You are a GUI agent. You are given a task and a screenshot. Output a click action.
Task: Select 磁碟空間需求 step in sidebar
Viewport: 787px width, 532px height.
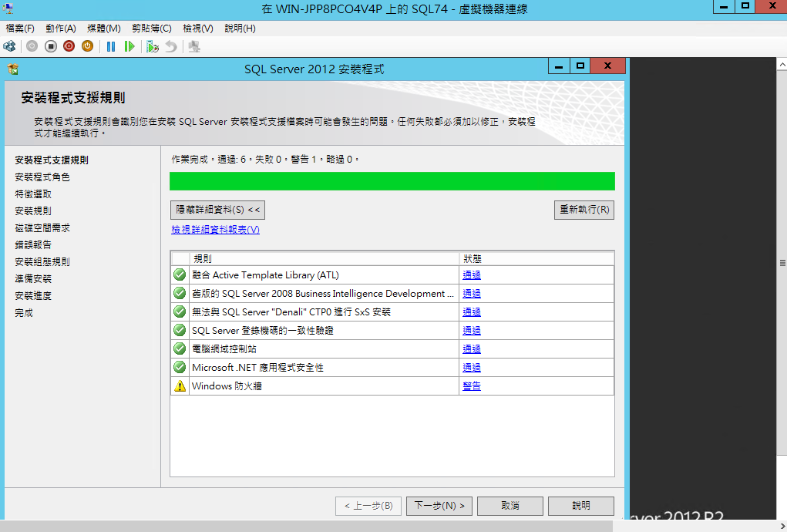(x=42, y=228)
